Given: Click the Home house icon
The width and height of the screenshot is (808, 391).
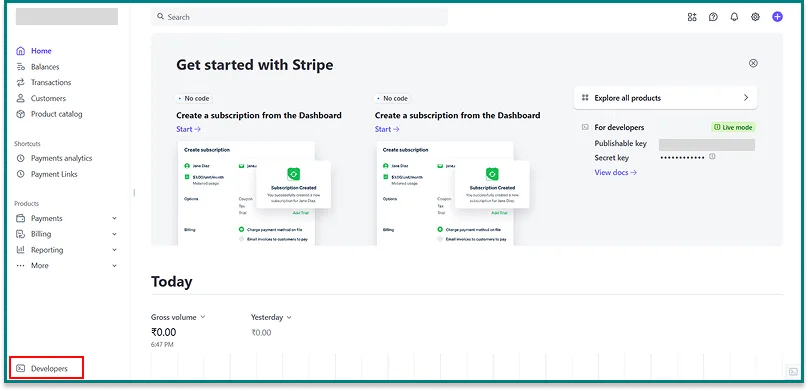Looking at the screenshot, I should click(21, 51).
